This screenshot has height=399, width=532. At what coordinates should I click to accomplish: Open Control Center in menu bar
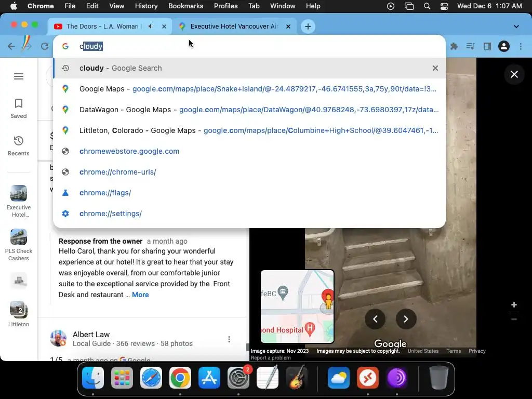tap(444, 6)
